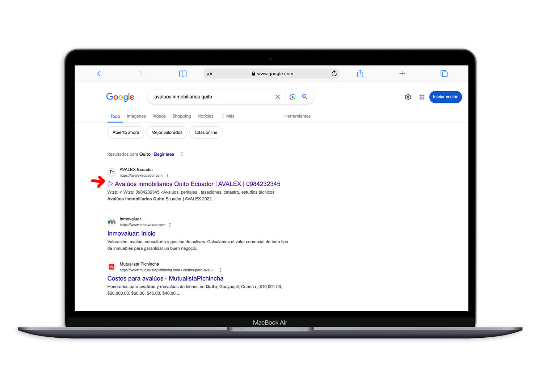The width and height of the screenshot is (543, 392).
Task: Expand the Más search categories menu
Action: coord(228,116)
